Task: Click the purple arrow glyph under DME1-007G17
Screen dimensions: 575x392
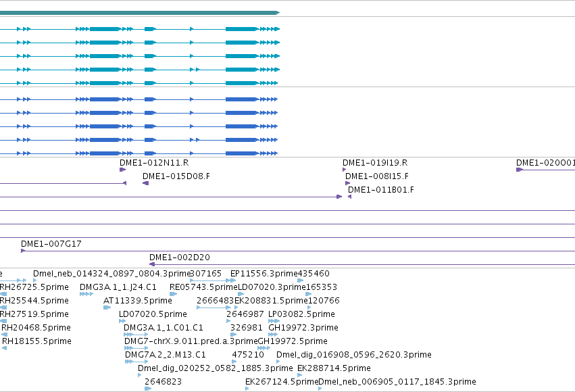Action: coord(23,251)
